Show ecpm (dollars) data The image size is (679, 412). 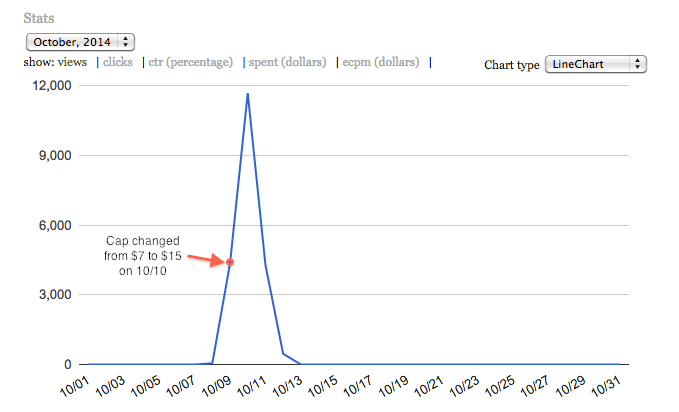(x=381, y=62)
